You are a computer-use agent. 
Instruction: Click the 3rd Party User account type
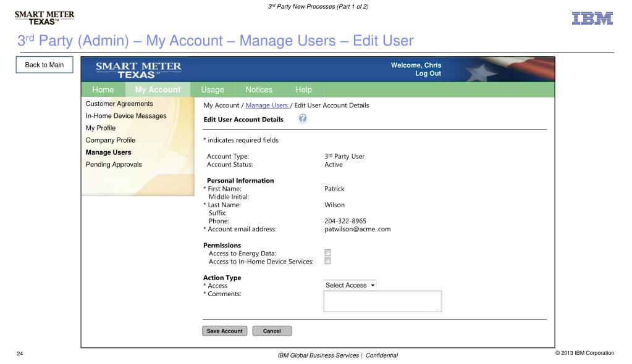coord(345,156)
